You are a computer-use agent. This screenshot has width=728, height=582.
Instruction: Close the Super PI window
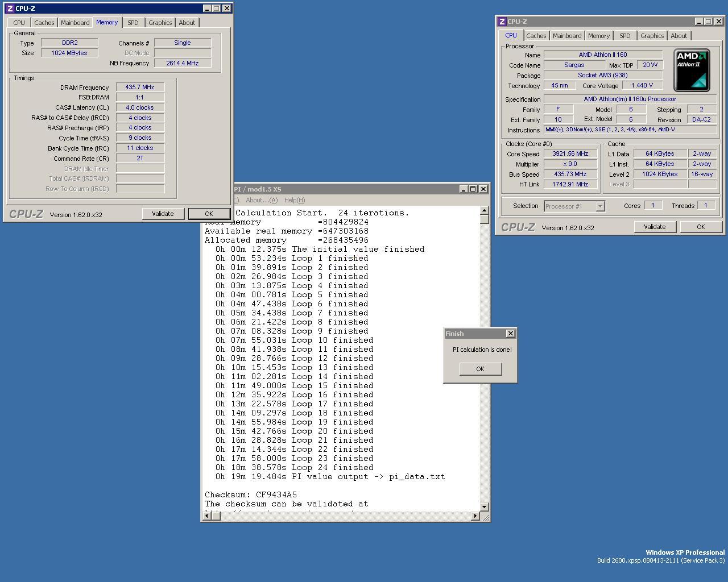tap(483, 189)
